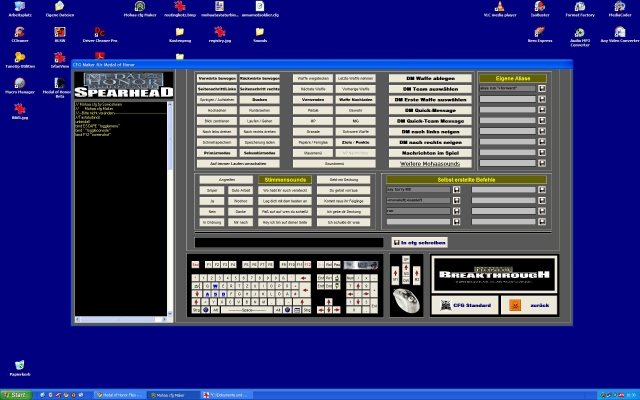This screenshot has width=640, height=400.
Task: Click the 'zurück' button
Action: click(x=529, y=305)
